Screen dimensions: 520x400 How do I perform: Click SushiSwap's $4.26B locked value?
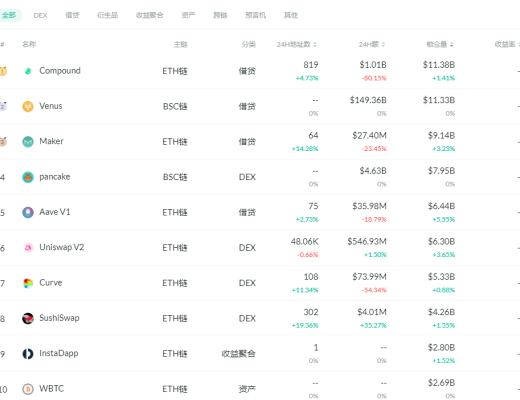pos(441,312)
